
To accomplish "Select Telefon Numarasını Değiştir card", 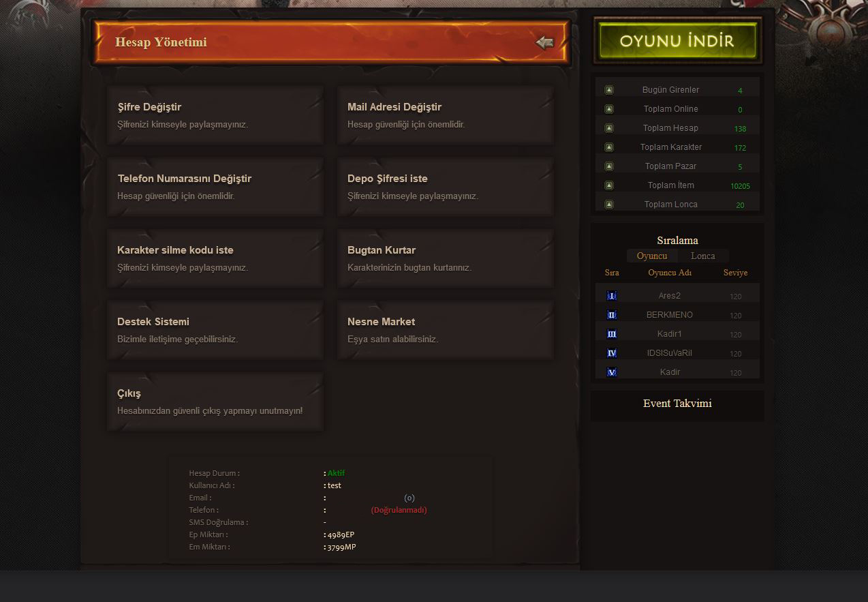I will click(x=215, y=187).
